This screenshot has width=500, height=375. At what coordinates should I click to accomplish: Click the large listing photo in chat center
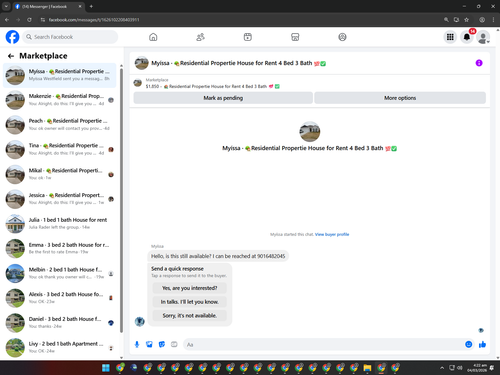310,132
